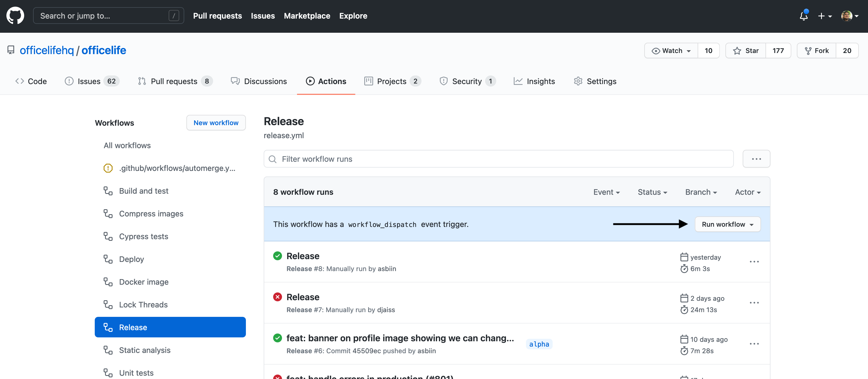Image resolution: width=868 pixels, height=379 pixels.
Task: Open the officelifehq organization link
Action: pos(46,50)
